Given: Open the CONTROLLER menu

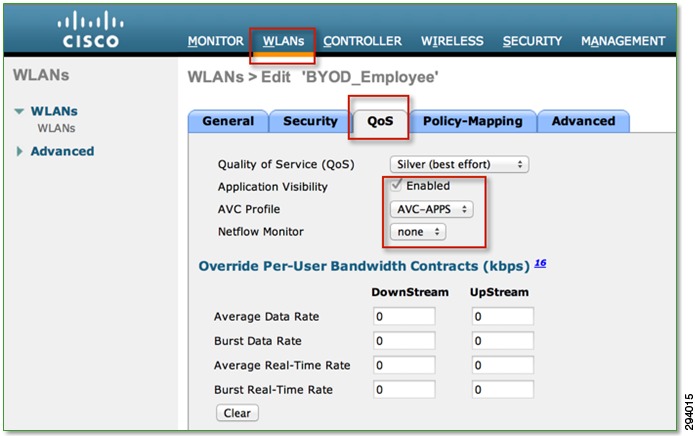Looking at the screenshot, I should (362, 41).
